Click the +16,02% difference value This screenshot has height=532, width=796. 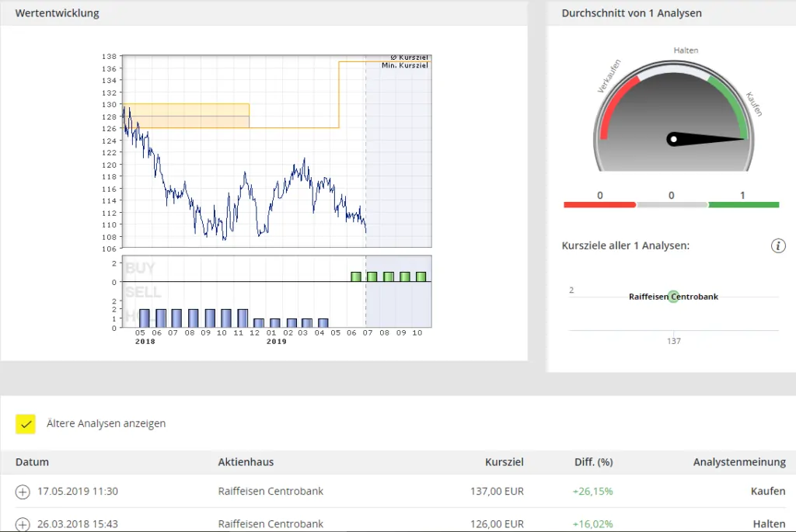[592, 524]
